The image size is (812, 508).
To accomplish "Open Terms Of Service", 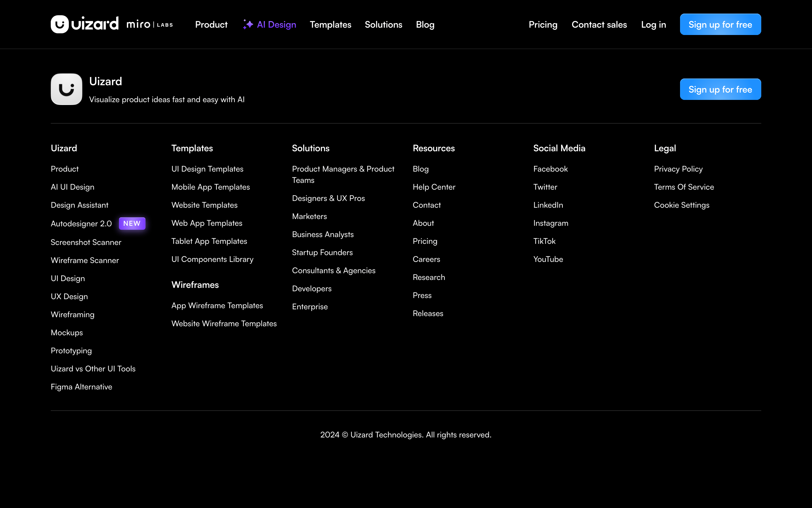I will click(684, 187).
